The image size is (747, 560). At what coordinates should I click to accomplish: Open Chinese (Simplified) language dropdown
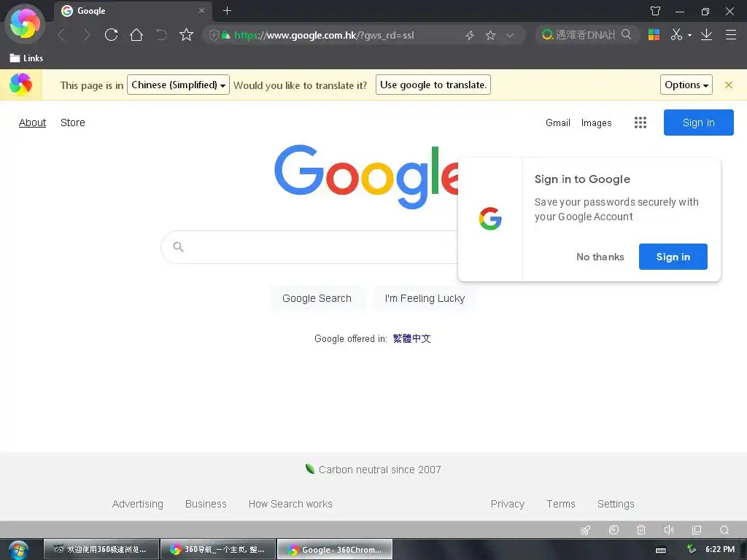[x=178, y=85]
